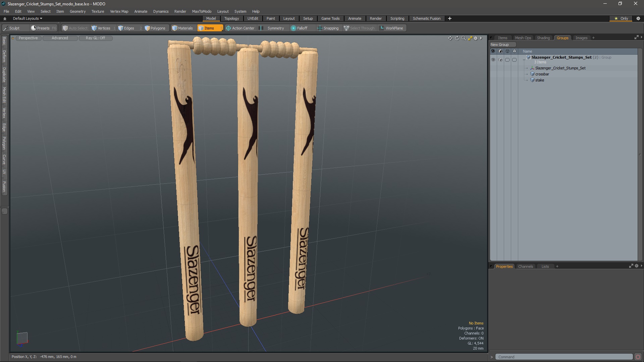Click the record button beside Command field
This screenshot has height=362, width=644.
(x=638, y=357)
